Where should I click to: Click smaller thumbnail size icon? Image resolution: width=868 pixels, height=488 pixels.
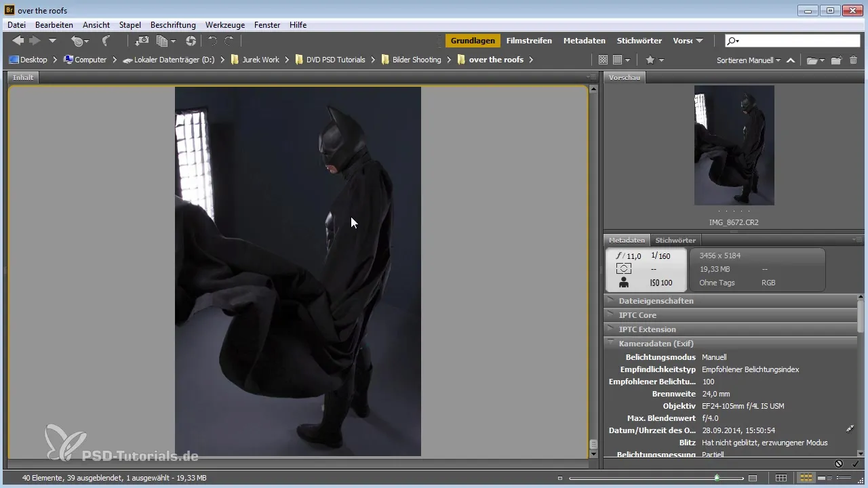pos(559,478)
